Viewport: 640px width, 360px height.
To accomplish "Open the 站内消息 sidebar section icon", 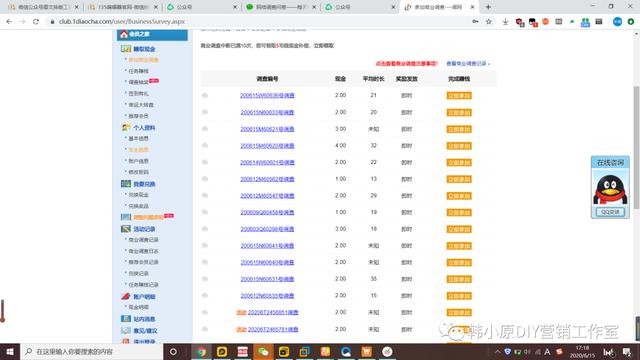I will [126, 319].
